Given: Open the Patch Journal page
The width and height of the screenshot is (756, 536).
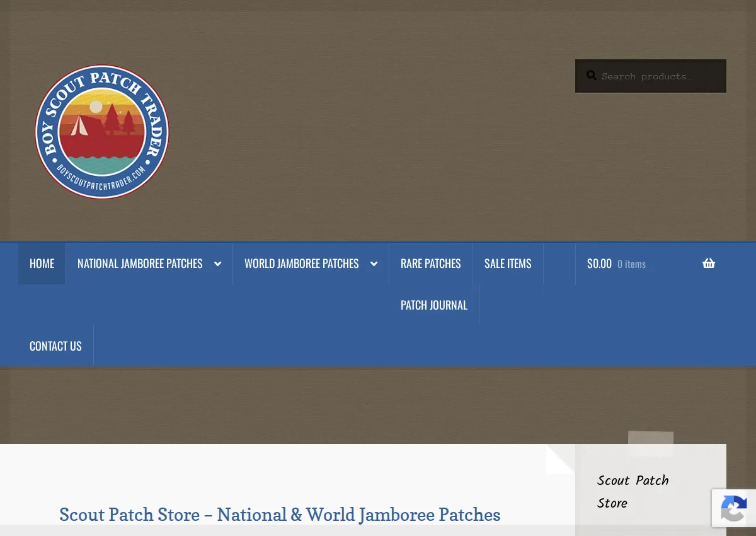Looking at the screenshot, I should coord(434,305).
